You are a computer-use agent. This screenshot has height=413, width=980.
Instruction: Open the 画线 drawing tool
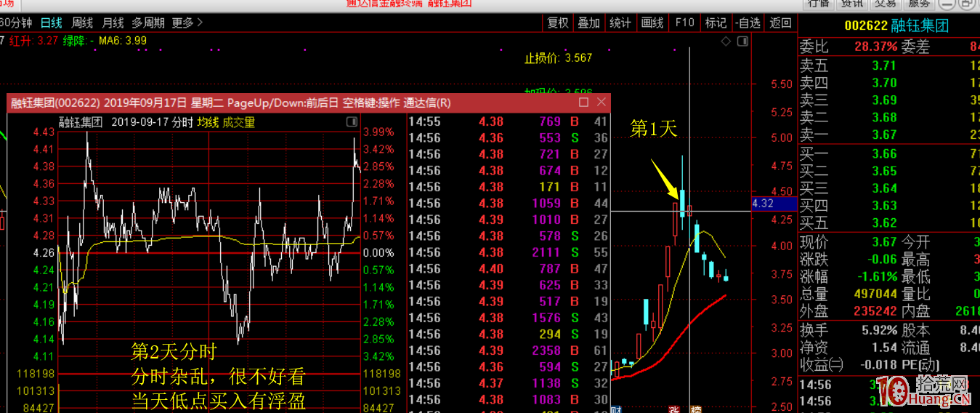(652, 23)
